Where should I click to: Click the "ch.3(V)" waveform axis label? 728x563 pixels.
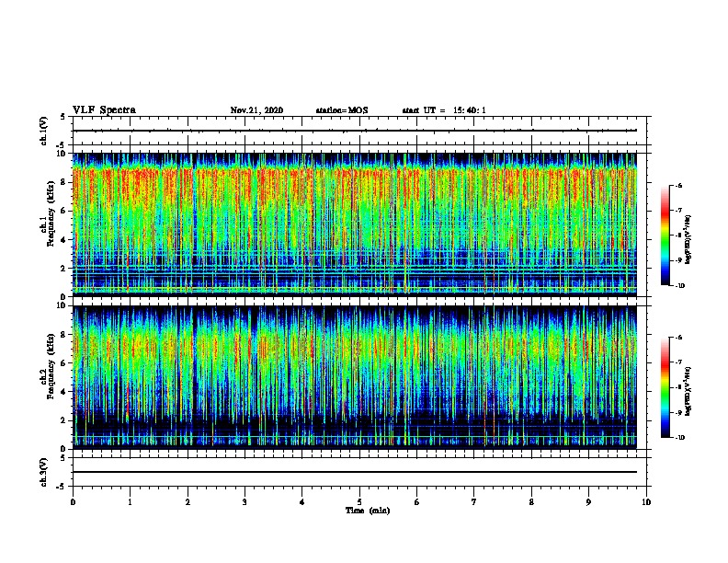coord(44,472)
